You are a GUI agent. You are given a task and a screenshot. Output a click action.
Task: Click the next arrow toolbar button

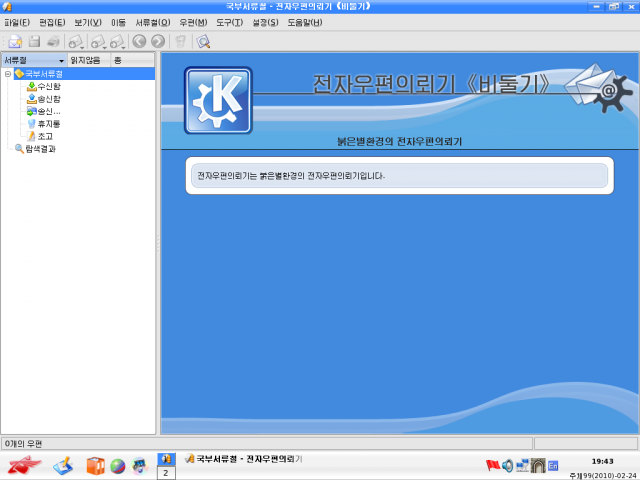point(158,41)
